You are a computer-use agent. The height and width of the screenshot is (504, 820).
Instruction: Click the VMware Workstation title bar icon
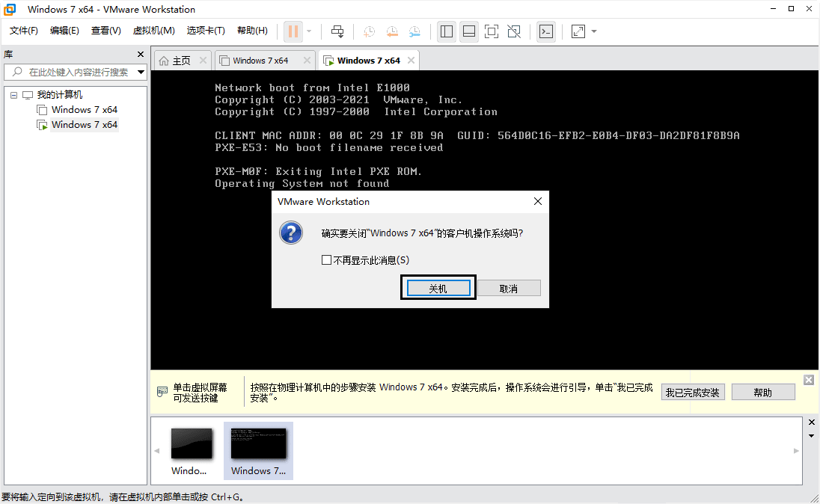[x=10, y=9]
